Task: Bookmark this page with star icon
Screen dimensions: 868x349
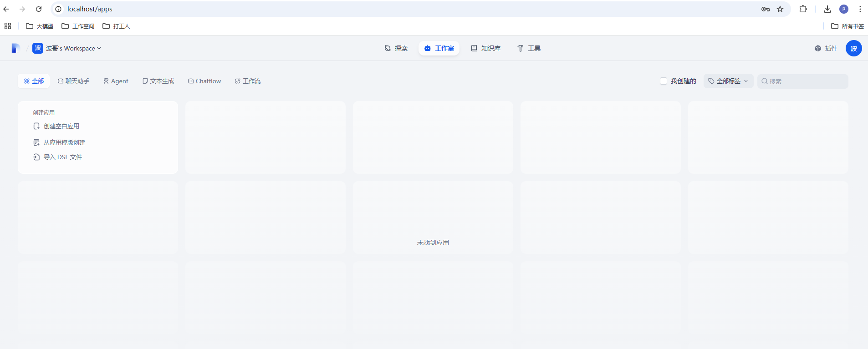Action: point(780,9)
